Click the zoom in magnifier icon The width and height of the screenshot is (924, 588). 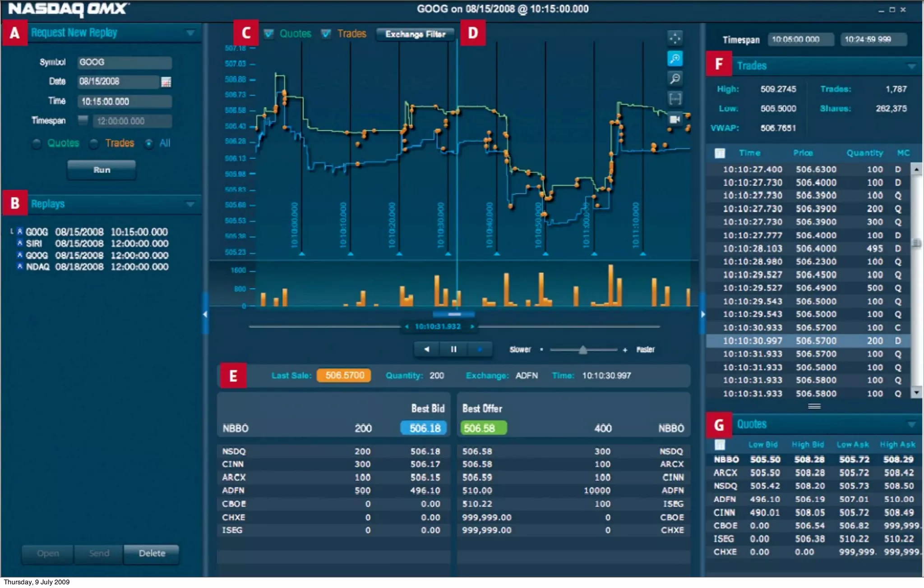pos(675,59)
